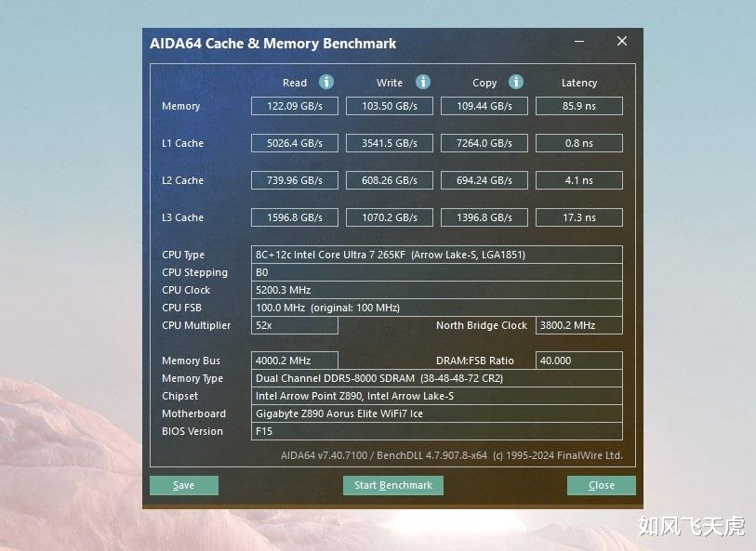Click the Memory row label
Screen dimensions: 756x551
click(x=180, y=107)
